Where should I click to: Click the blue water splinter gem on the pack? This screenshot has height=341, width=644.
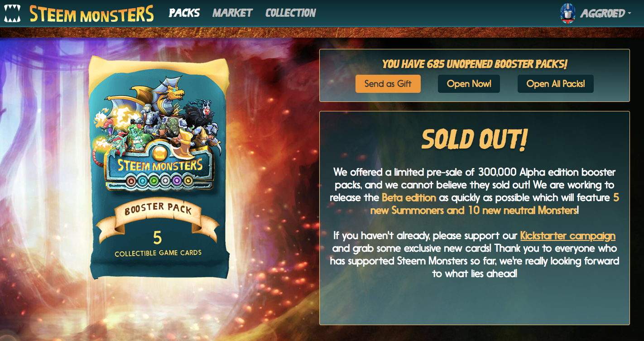[x=143, y=181]
